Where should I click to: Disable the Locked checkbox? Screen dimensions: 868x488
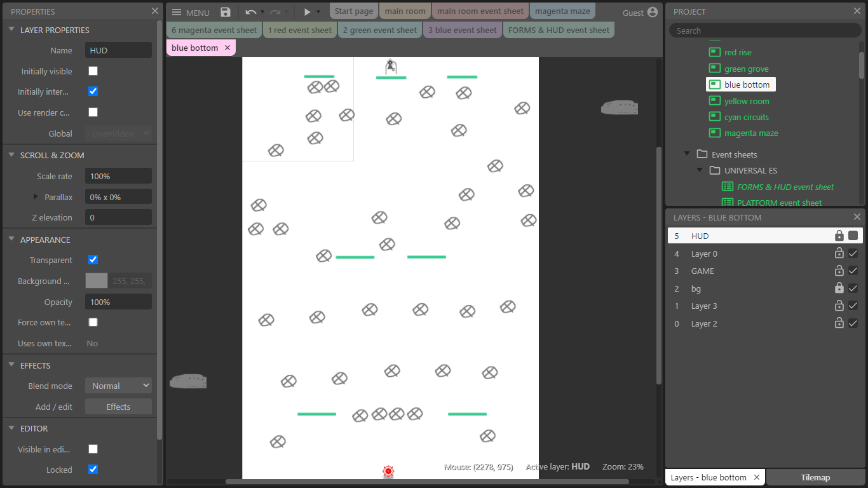click(x=93, y=470)
